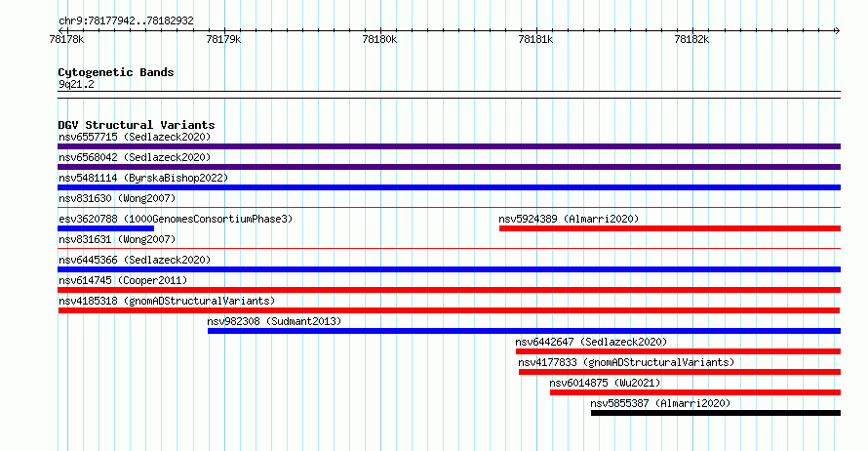
Task: Click the nsv831631 (Wong2007) label
Action: [x=117, y=239]
